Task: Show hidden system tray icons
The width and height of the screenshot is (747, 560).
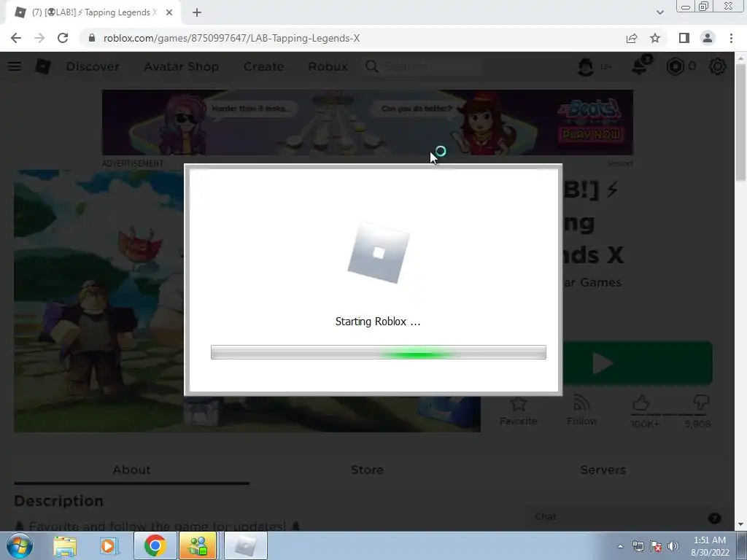Action: (x=620, y=546)
